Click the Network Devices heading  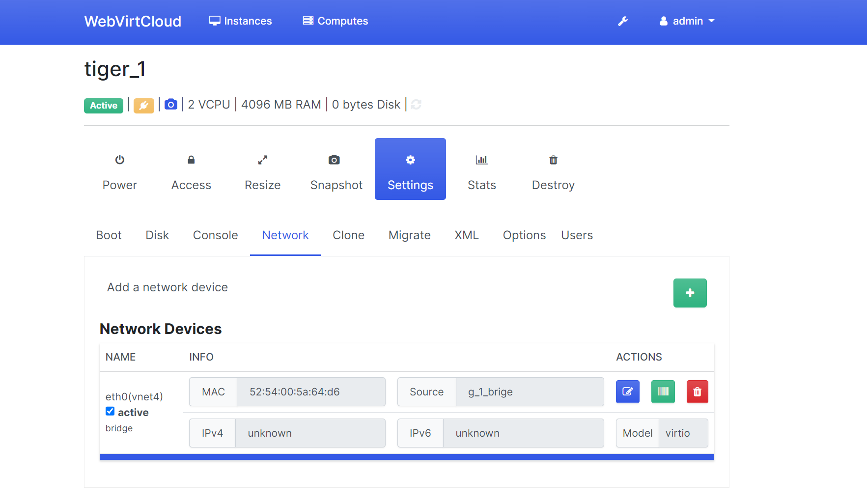[161, 329]
